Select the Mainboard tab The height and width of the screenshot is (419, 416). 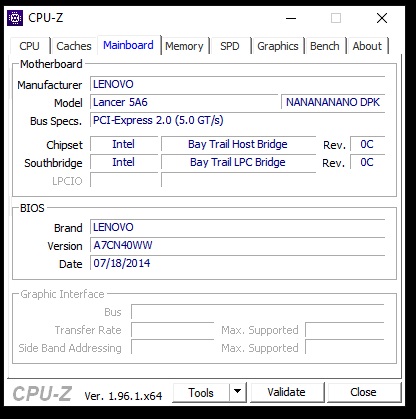pyautogui.click(x=129, y=45)
